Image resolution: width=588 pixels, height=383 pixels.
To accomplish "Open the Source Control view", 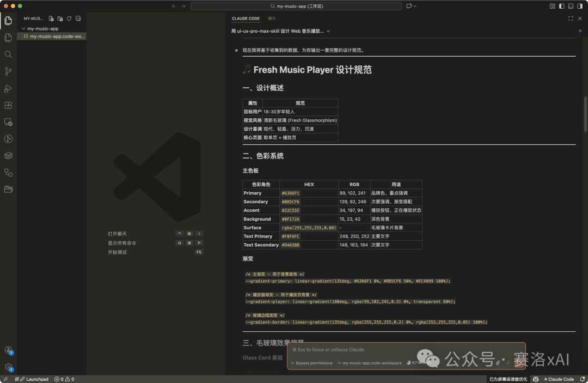I will 8,71.
